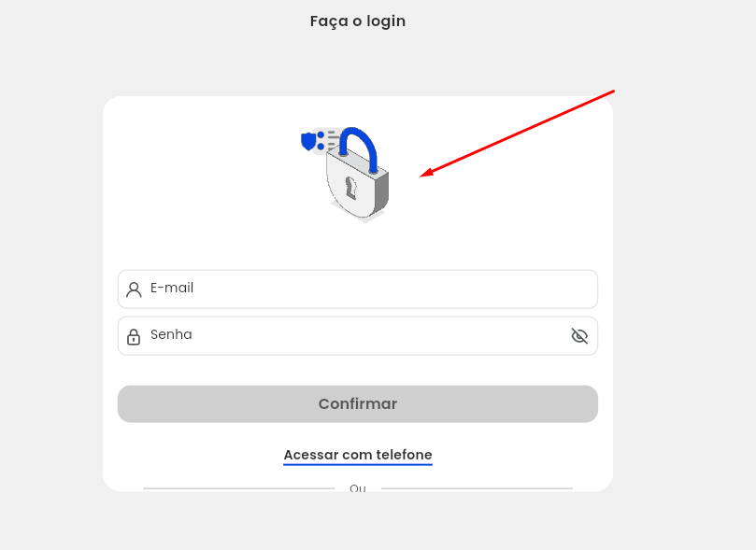Click the user icon in E-mail field
The height and width of the screenshot is (550, 756).
point(134,289)
